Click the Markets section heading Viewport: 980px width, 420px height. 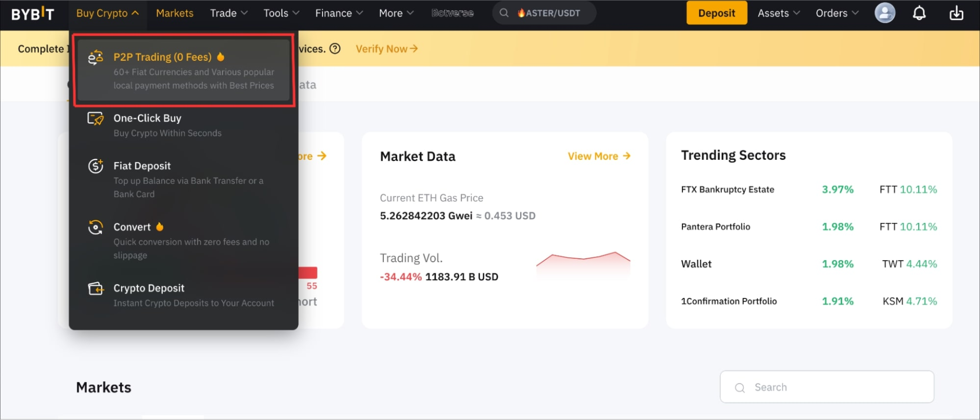click(104, 387)
